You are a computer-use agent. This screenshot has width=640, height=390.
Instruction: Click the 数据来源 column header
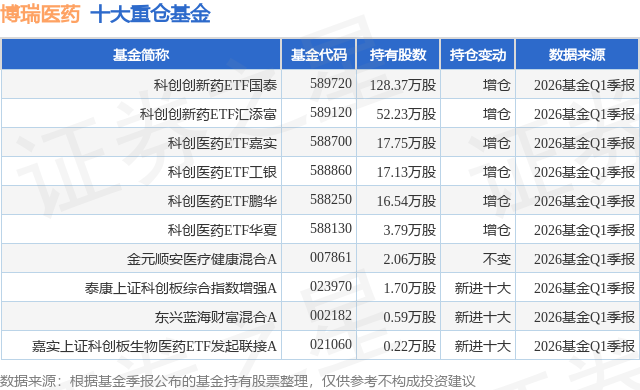pos(577,55)
